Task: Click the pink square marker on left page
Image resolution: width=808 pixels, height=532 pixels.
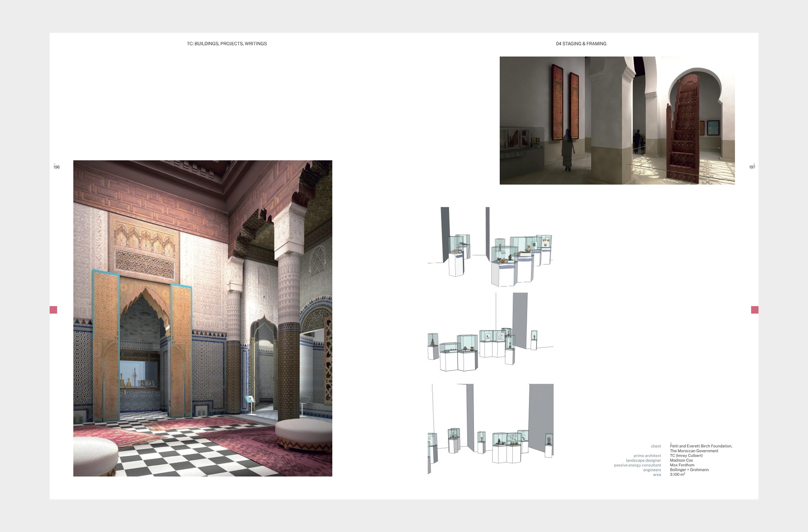Action: [53, 310]
